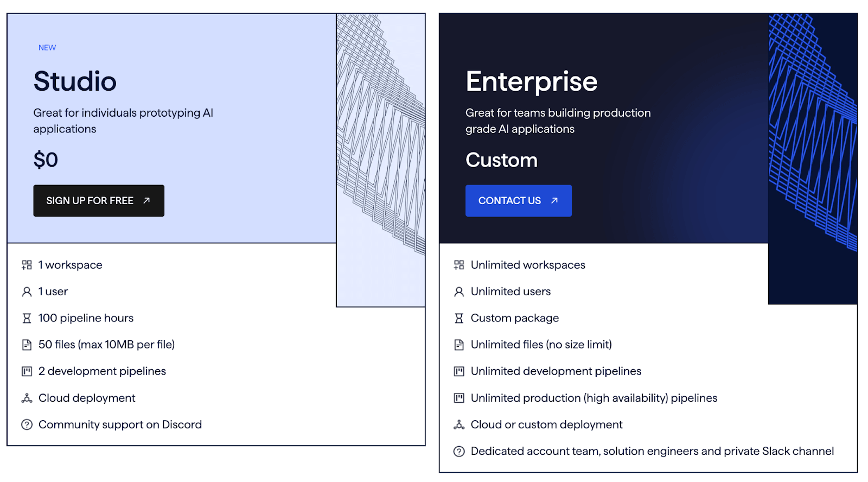Click the Community support on Discord text
Image resolution: width=868 pixels, height=482 pixels.
click(x=120, y=425)
